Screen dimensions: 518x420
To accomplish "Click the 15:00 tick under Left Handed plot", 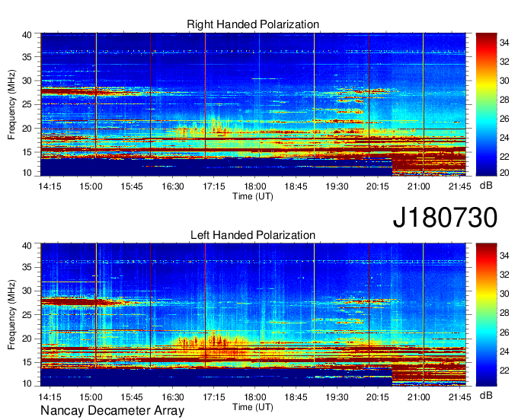I will click(x=91, y=397).
